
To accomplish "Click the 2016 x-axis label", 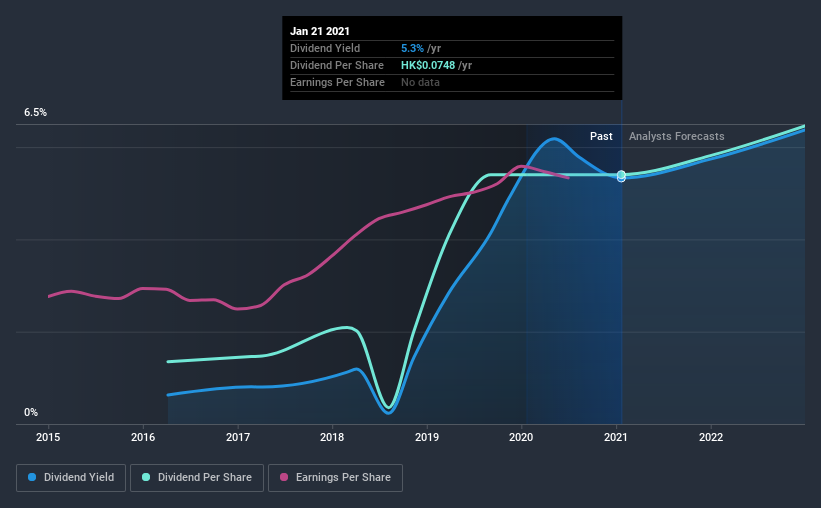I will pos(143,437).
